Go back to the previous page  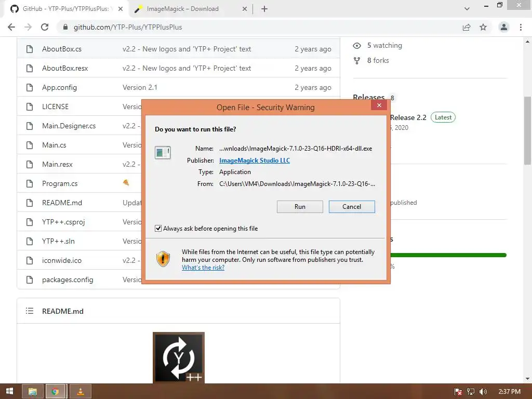[11, 27]
